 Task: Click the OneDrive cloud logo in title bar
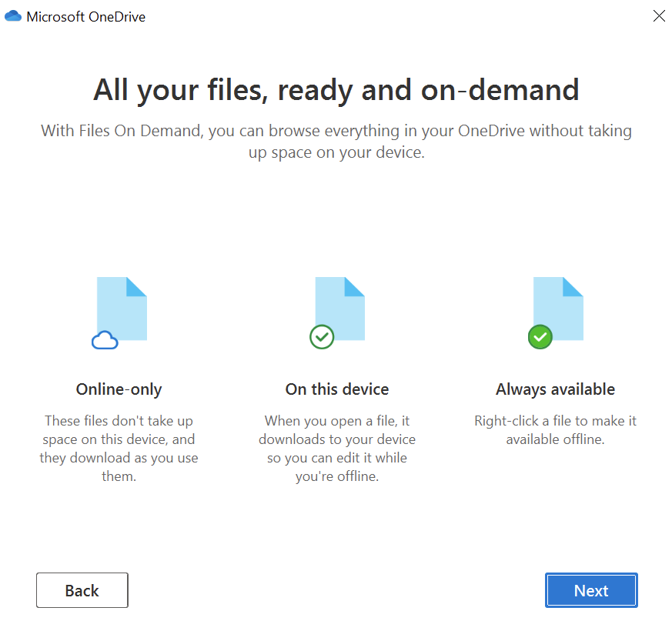[13, 16]
